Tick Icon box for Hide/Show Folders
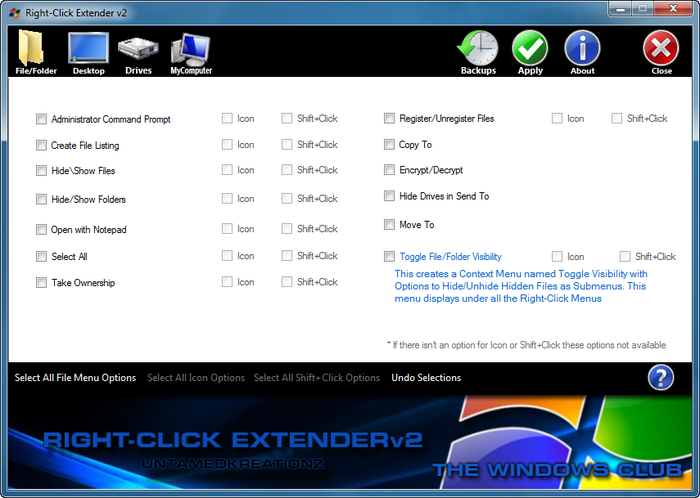700x498 pixels. tap(227, 199)
